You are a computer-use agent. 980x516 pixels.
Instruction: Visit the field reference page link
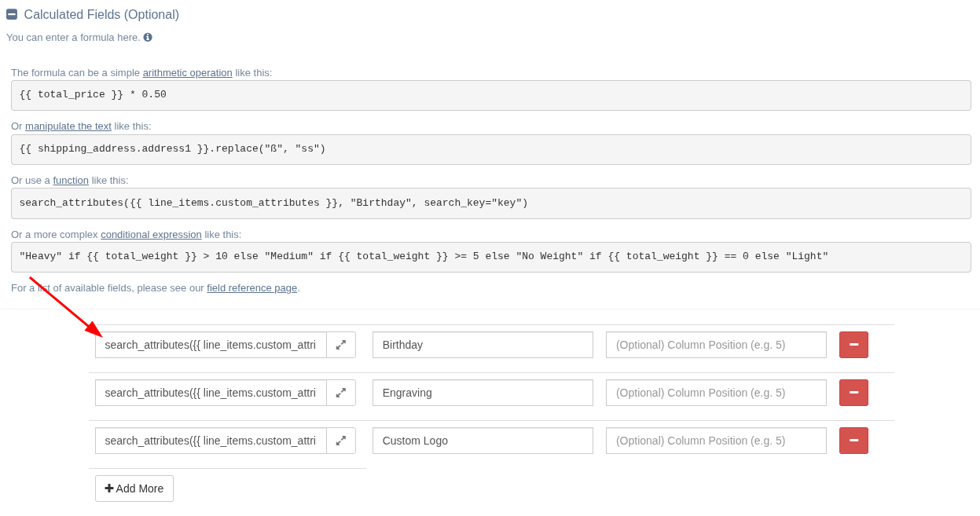pyautogui.click(x=251, y=287)
